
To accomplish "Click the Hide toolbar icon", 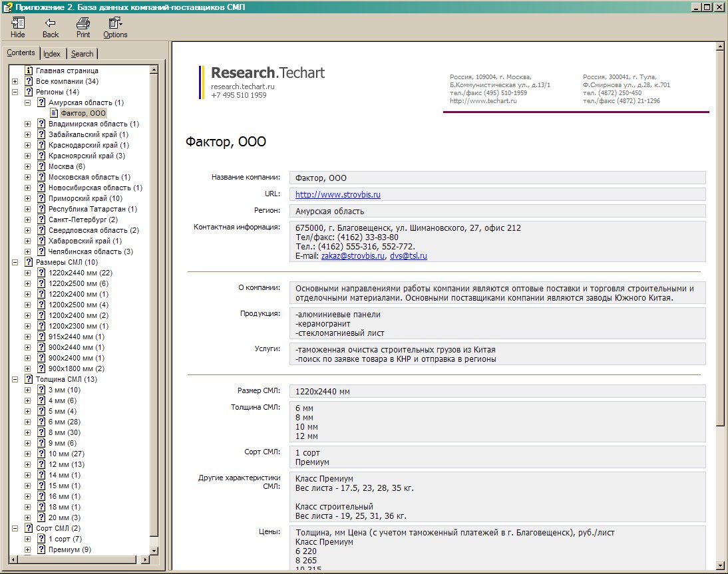I will coord(18,23).
